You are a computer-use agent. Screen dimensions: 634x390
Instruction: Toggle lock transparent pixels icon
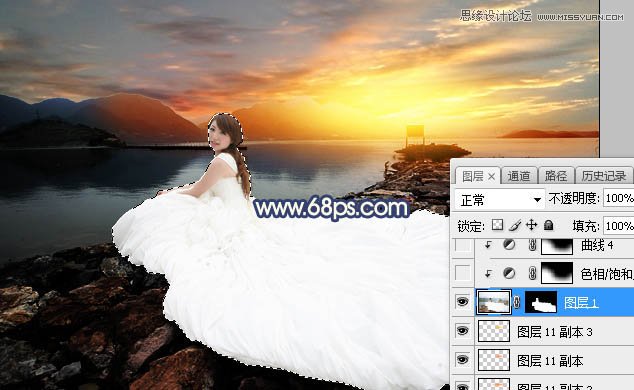497,225
